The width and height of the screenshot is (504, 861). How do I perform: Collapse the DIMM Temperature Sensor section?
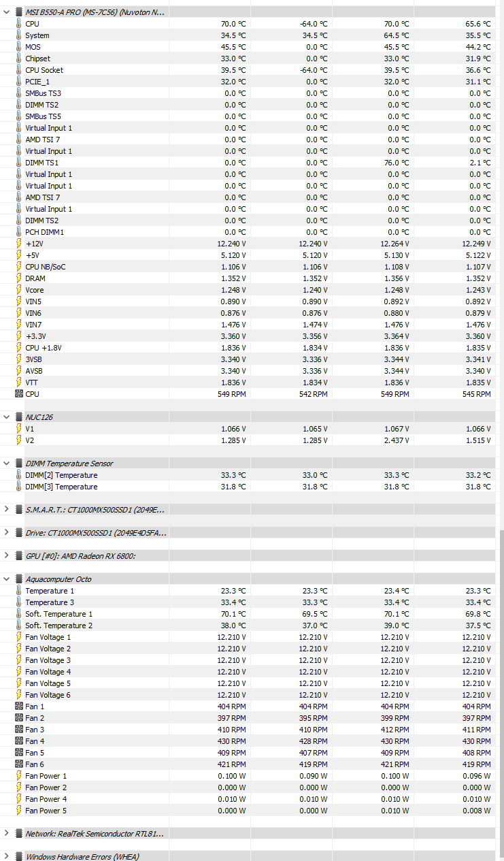point(7,464)
